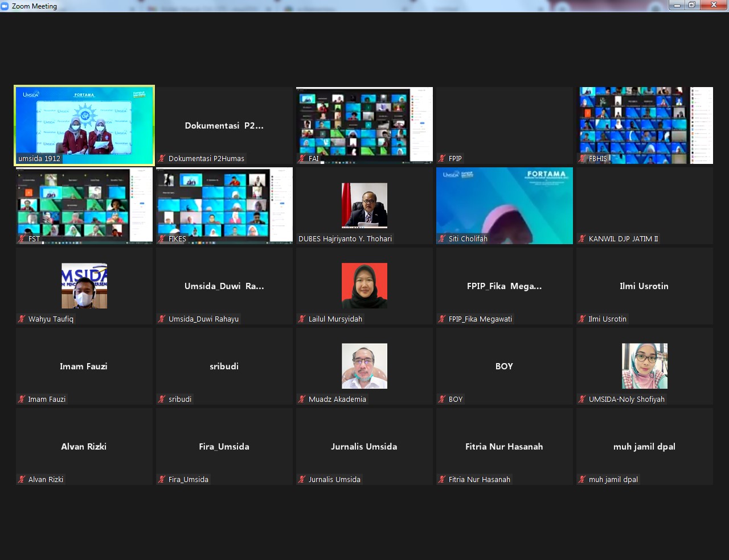Click muted mic icon beside Wahyu Taufiq
The image size is (729, 560).
(x=22, y=319)
